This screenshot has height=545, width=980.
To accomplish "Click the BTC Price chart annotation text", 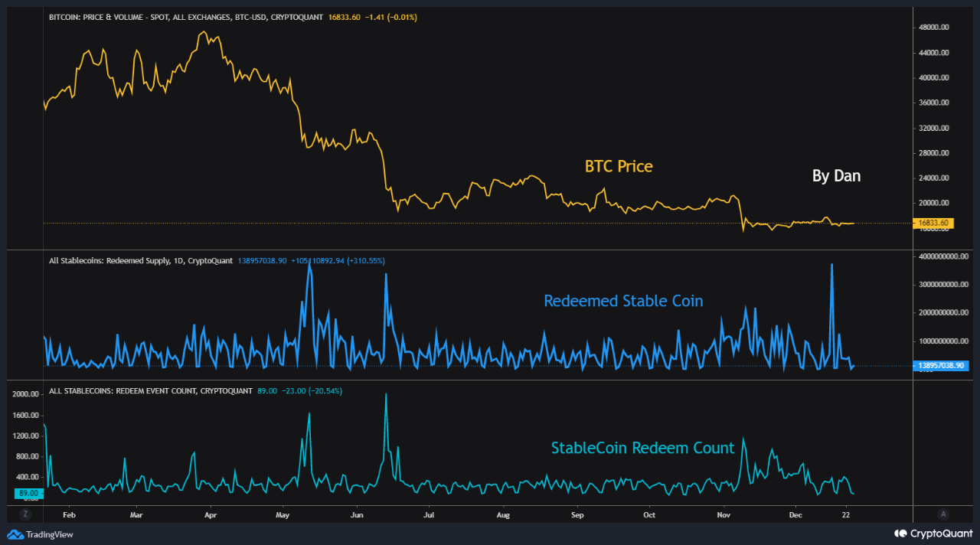I will 618,166.
